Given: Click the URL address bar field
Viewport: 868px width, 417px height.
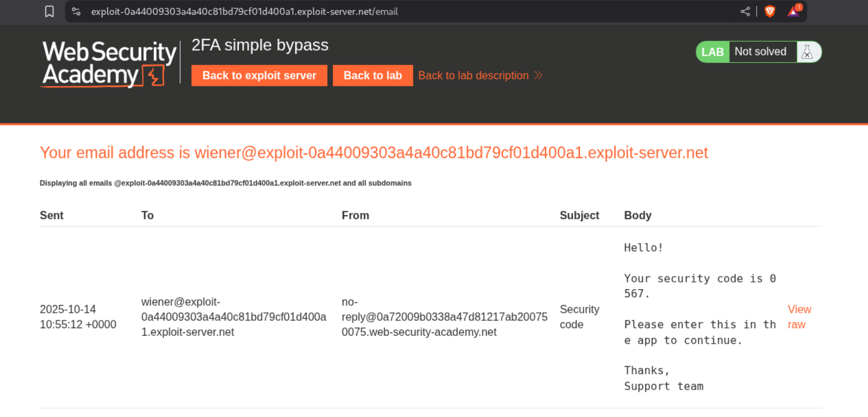Looking at the screenshot, I should 384,12.
